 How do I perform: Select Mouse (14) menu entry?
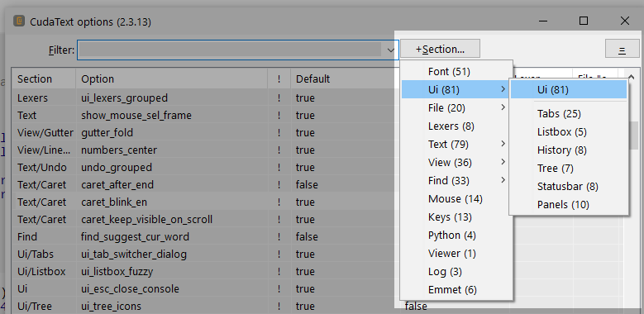click(456, 198)
